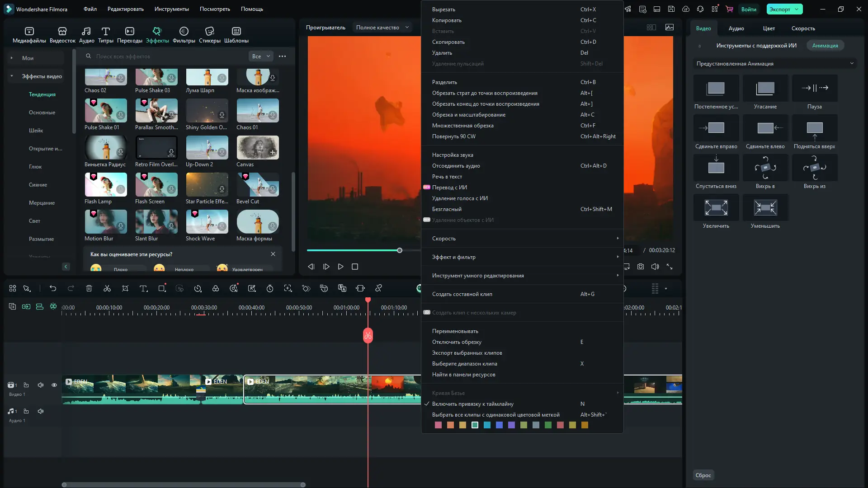Pick the blue color label swatch
This screenshot has height=488, width=868.
[499, 425]
